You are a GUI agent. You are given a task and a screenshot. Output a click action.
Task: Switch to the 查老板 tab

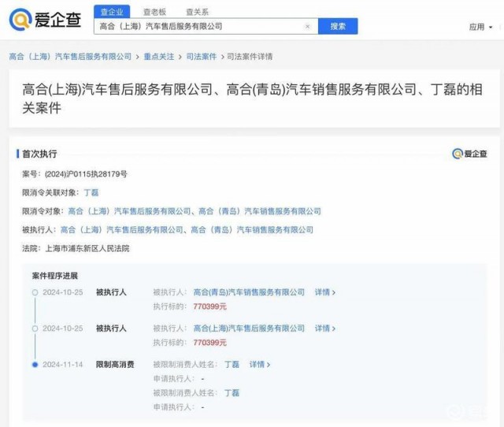pos(154,13)
